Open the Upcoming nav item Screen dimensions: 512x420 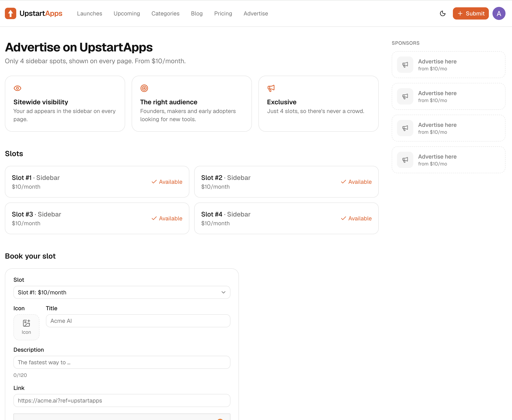click(127, 14)
